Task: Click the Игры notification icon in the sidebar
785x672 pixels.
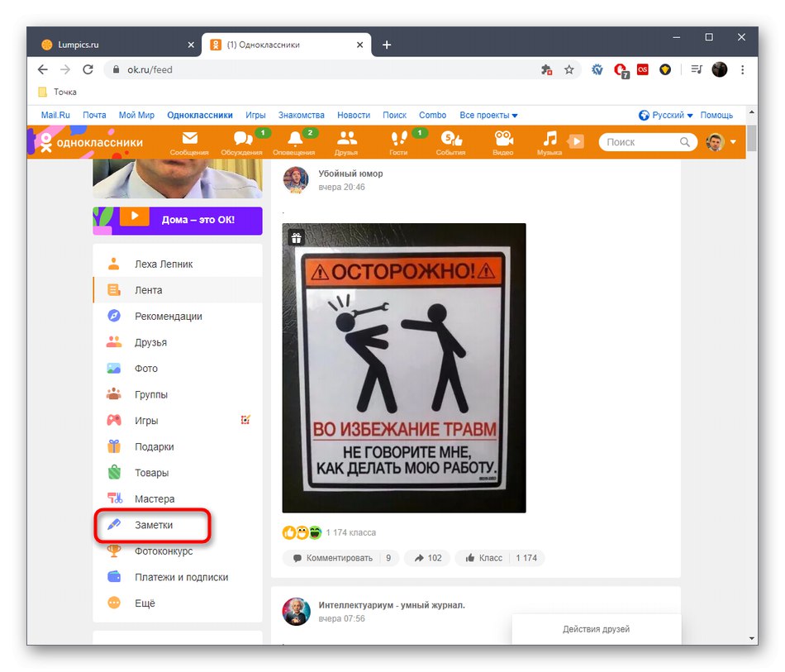Action: [245, 420]
